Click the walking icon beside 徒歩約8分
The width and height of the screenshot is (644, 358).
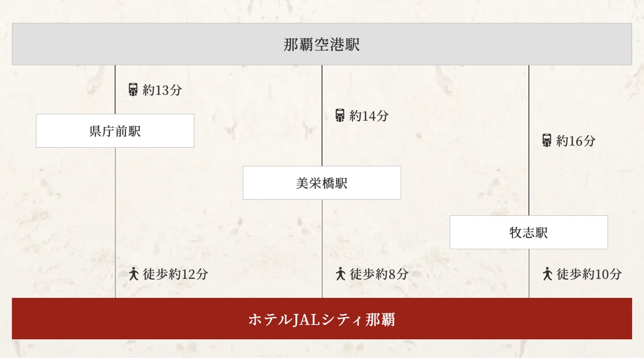[340, 274]
